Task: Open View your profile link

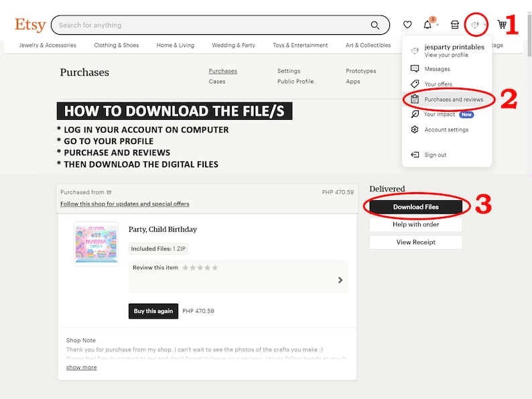Action: coord(446,55)
